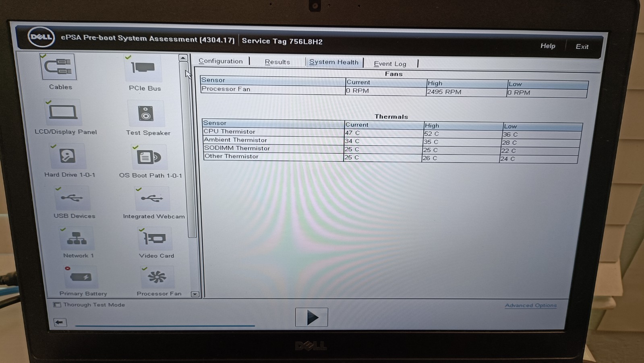This screenshot has height=363, width=644.
Task: Select the Cables test icon
Action: coord(59,67)
